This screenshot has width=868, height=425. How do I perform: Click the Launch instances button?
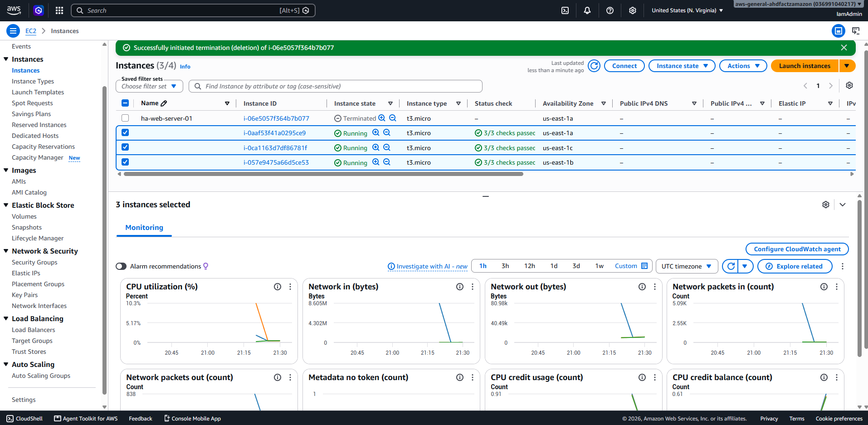click(x=805, y=66)
